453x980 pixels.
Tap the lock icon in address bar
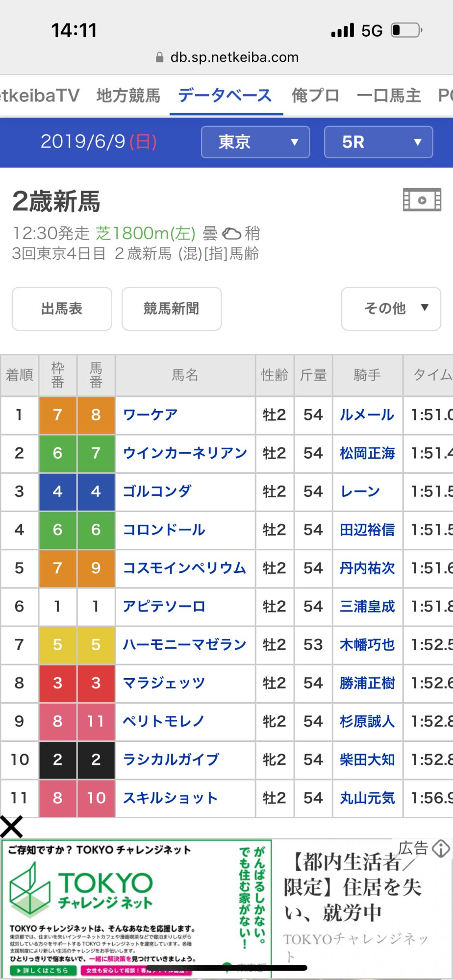(x=159, y=58)
